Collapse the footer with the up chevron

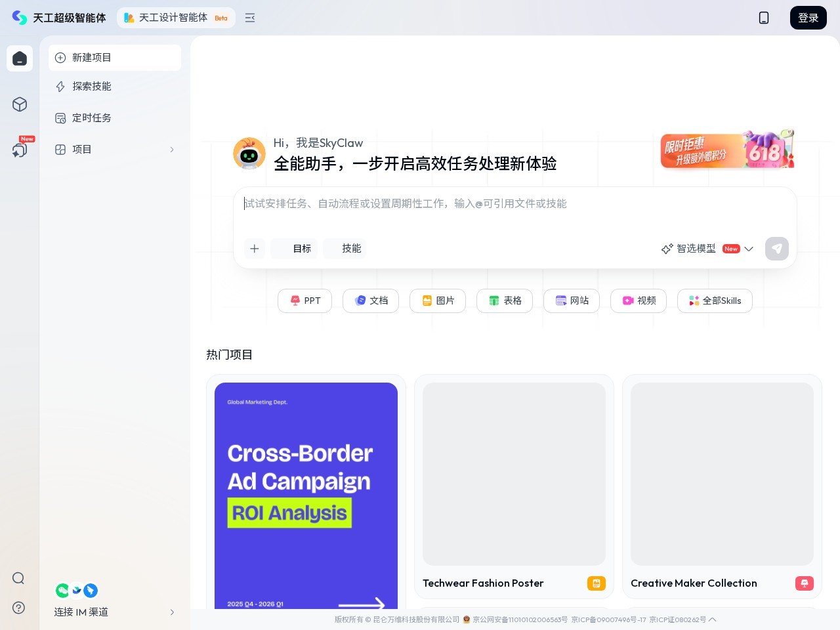click(x=713, y=619)
